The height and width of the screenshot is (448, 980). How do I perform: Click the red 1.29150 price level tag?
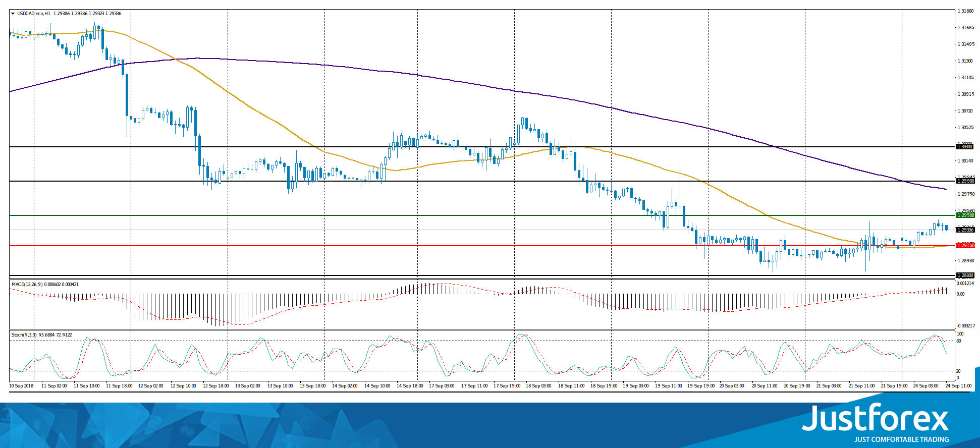[x=965, y=246]
